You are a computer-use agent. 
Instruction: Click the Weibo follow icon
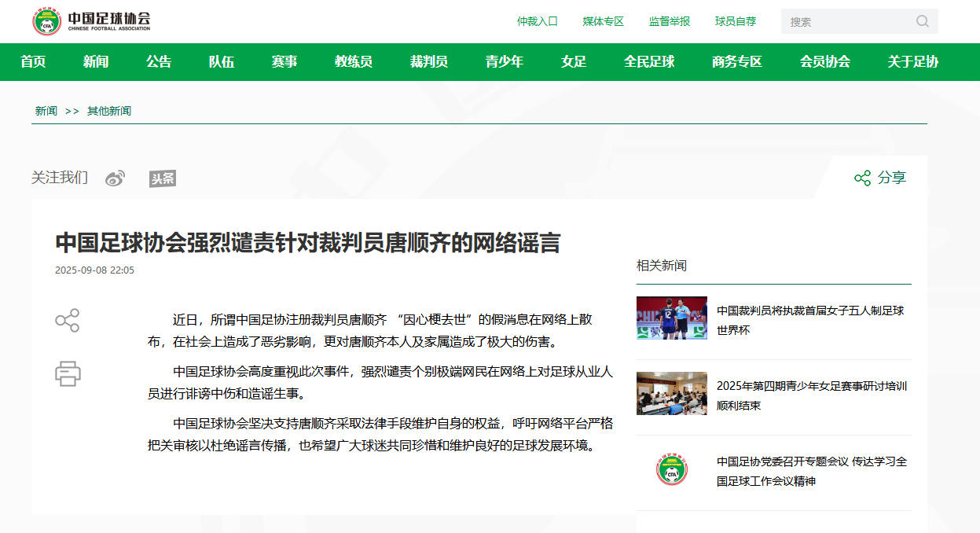(x=115, y=178)
